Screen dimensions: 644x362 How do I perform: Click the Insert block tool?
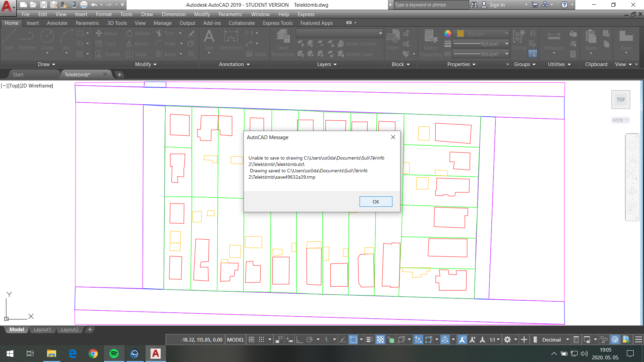pos(393,40)
